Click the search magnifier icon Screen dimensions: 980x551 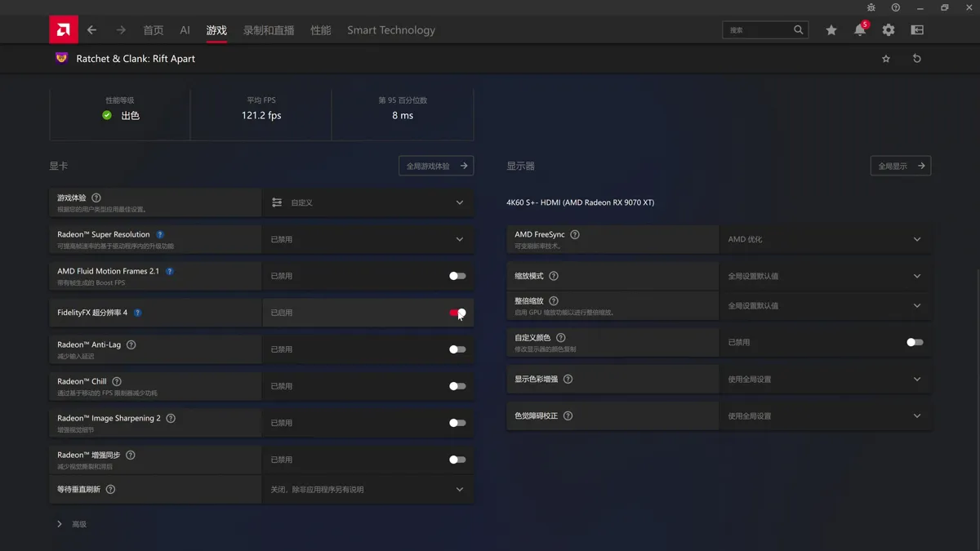click(799, 30)
